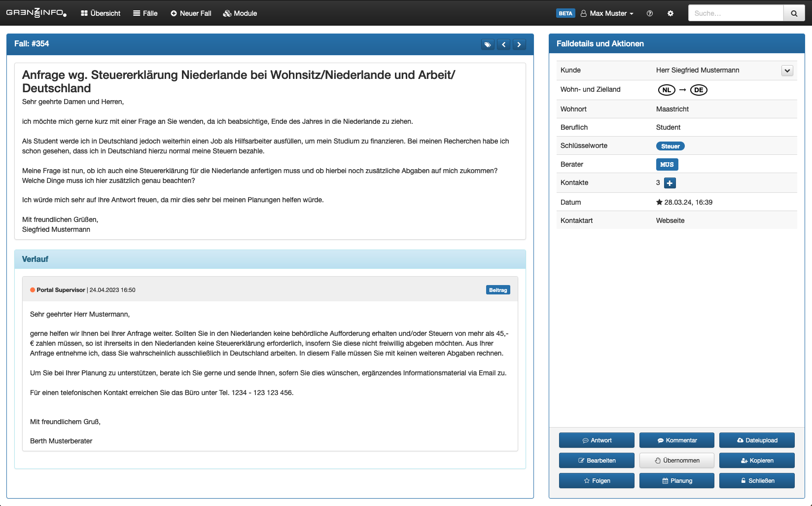Image resolution: width=812 pixels, height=506 pixels.
Task: Click the Antwort button
Action: [597, 440]
